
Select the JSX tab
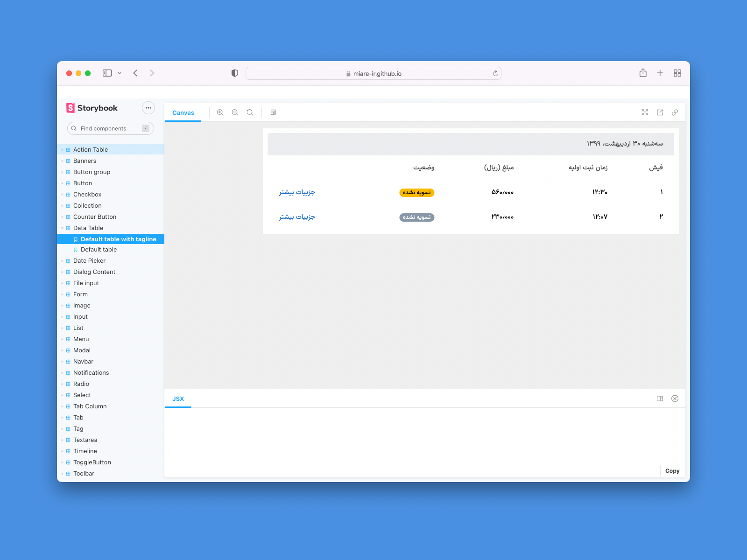(x=178, y=399)
